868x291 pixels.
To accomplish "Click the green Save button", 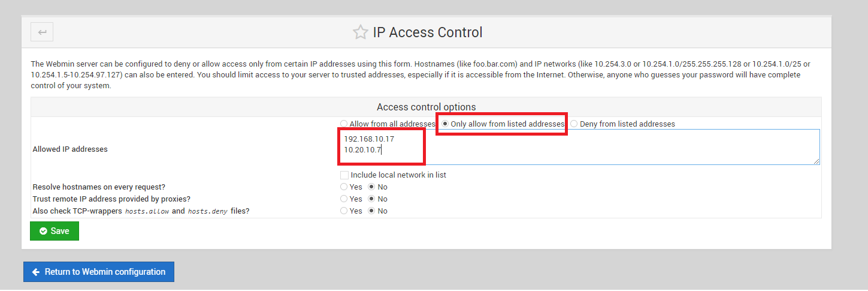I will point(55,231).
